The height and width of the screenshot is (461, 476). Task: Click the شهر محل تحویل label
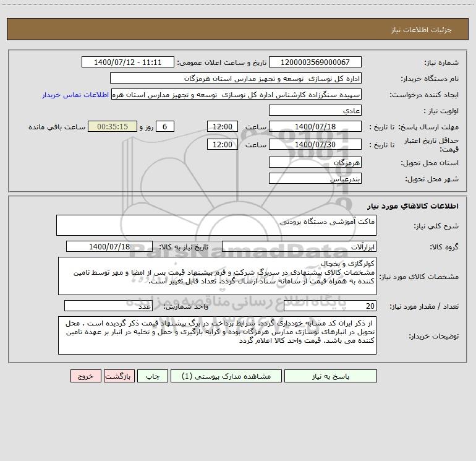tap(432, 179)
